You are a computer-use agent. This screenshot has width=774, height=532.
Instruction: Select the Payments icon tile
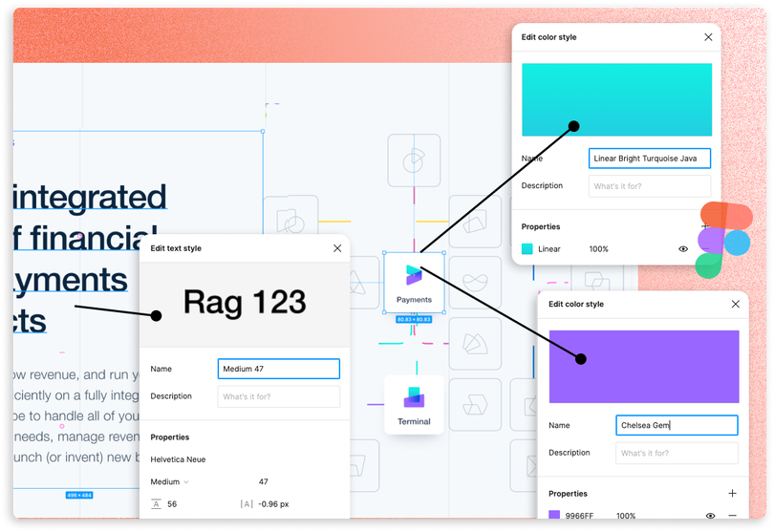[414, 283]
